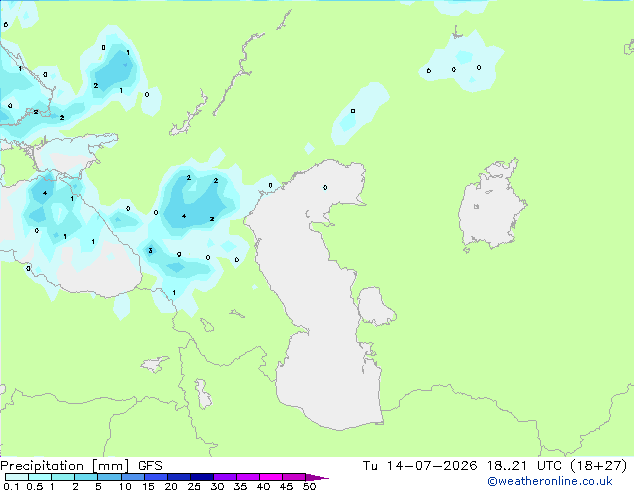634x490 pixels.
Task: Click the '50' legend scale label
Action: [310, 486]
